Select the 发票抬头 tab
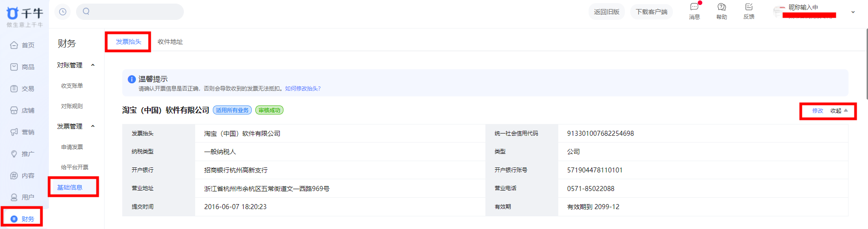Image resolution: width=868 pixels, height=229 pixels. point(129,42)
